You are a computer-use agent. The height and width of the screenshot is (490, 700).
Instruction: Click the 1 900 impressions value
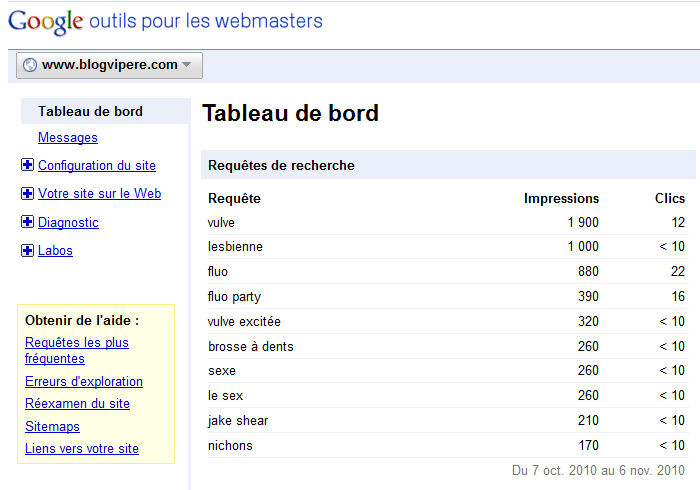(x=583, y=222)
